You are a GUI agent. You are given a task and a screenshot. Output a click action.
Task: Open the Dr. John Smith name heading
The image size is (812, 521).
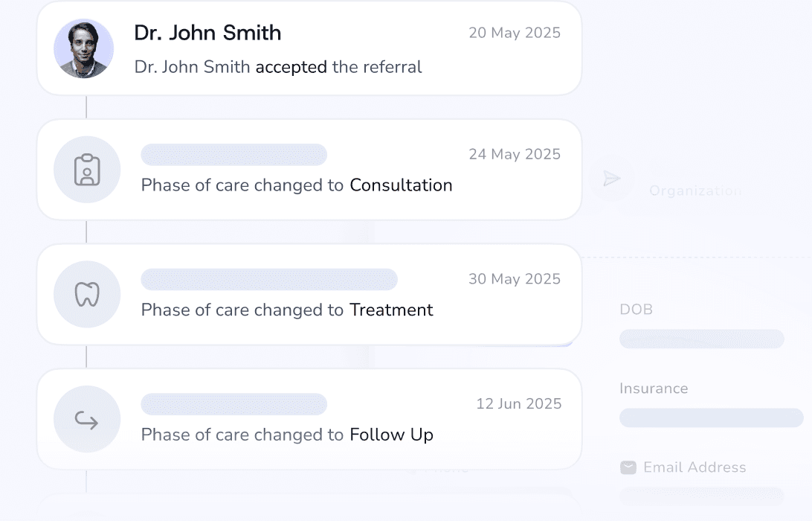(x=207, y=33)
